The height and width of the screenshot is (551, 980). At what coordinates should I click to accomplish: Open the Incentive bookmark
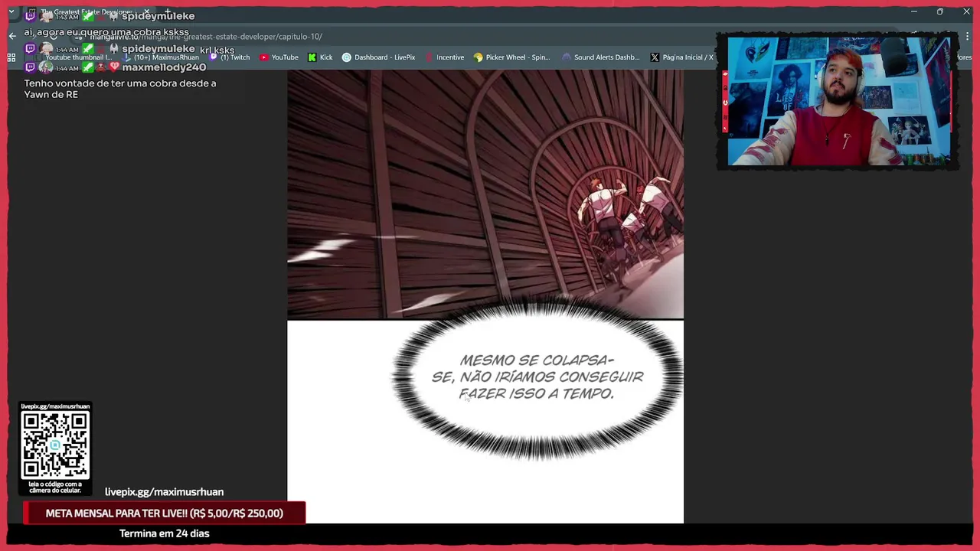[x=444, y=57]
